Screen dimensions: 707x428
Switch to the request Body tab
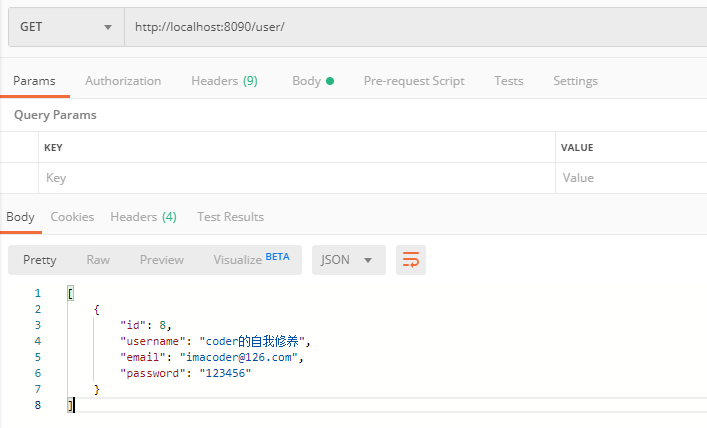point(313,81)
